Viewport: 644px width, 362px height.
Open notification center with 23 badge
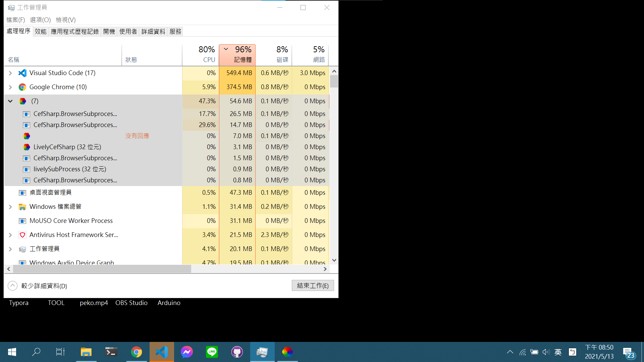(629, 353)
